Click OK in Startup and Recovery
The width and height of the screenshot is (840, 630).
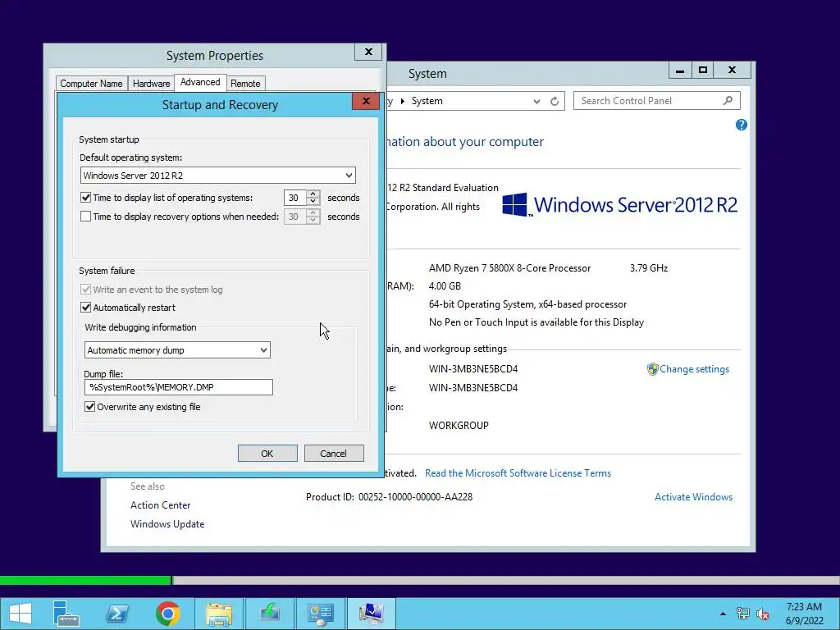(x=267, y=453)
